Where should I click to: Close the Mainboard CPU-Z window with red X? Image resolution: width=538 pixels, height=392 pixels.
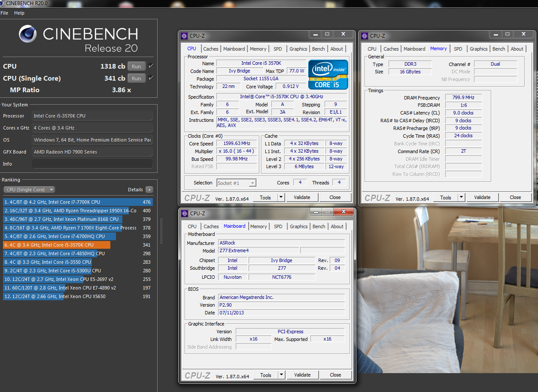point(343,211)
